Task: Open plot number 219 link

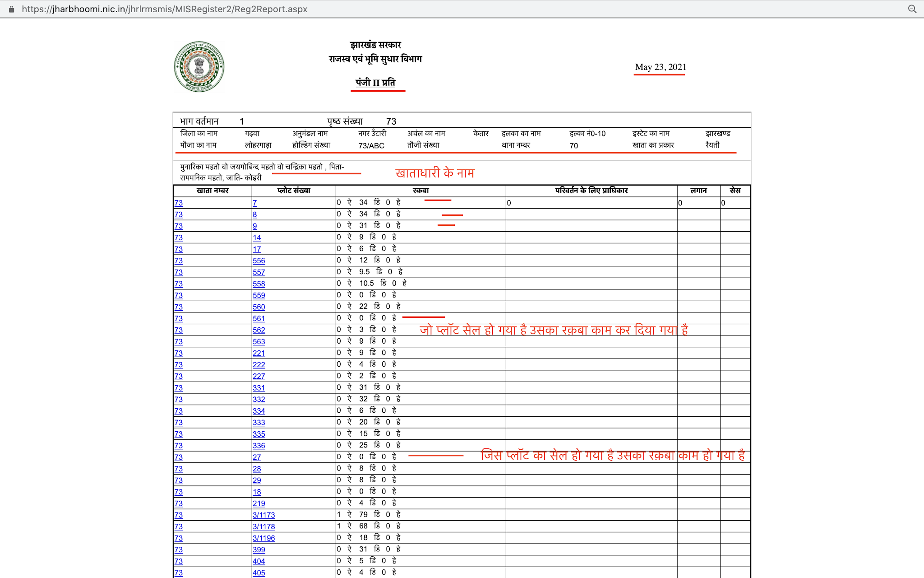Action: [259, 503]
